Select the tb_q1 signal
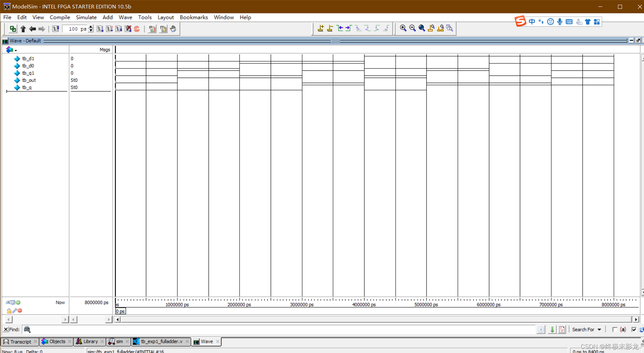The height and width of the screenshot is (353, 644). click(x=28, y=73)
